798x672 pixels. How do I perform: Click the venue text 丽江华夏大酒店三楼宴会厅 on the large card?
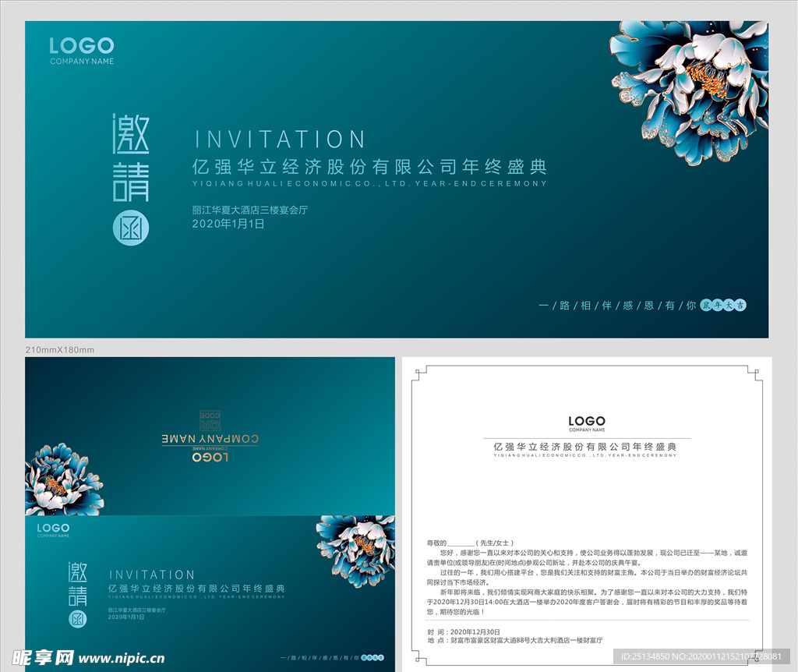click(250, 210)
